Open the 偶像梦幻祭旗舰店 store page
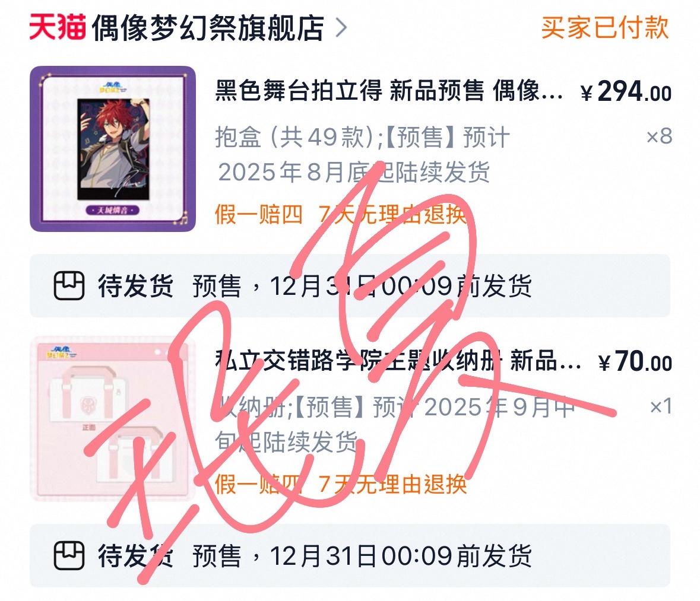 (x=208, y=28)
